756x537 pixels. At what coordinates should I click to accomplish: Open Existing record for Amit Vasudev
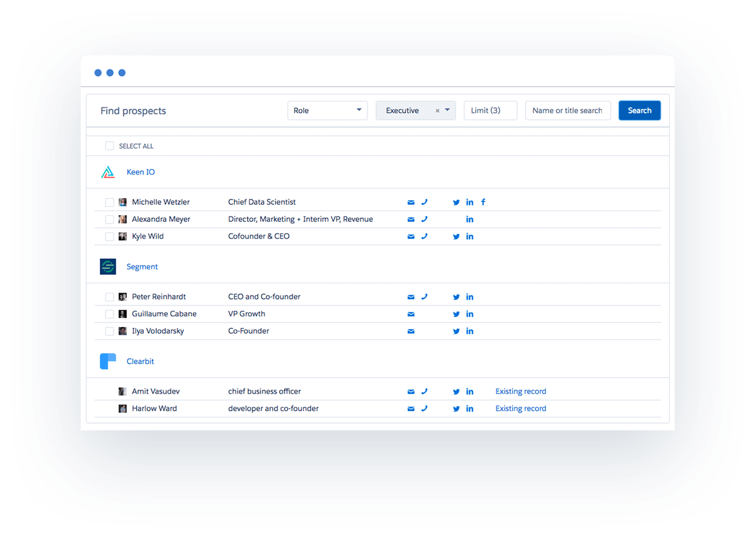point(520,391)
